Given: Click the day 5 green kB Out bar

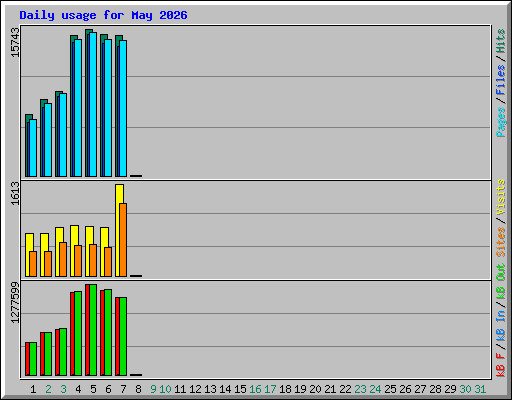Looking at the screenshot, I should click(x=93, y=330).
